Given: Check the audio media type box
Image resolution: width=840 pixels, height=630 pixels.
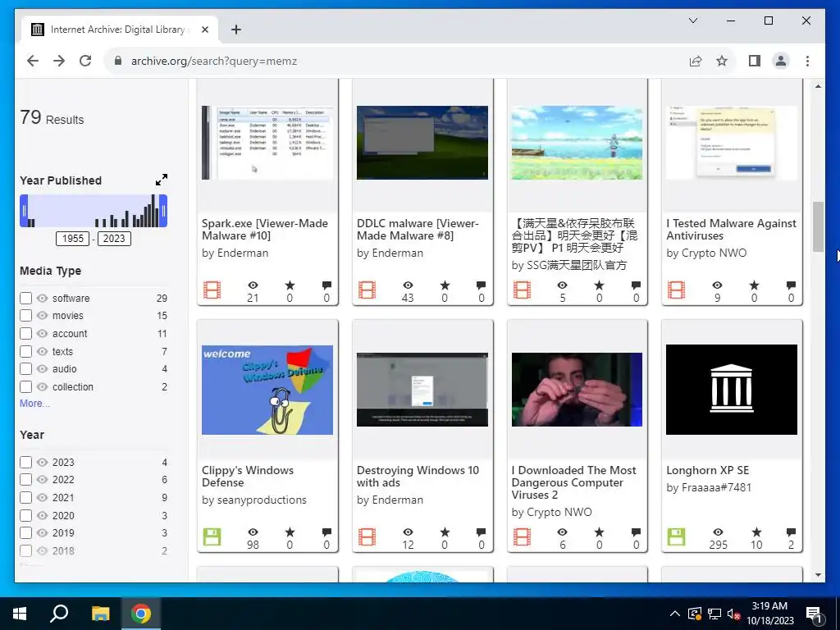Looking at the screenshot, I should pyautogui.click(x=25, y=368).
